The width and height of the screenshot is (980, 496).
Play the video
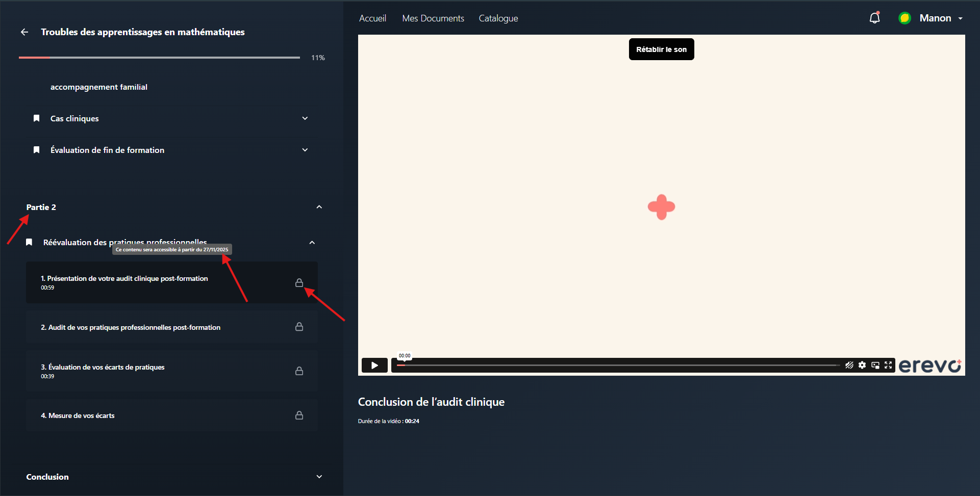click(374, 366)
